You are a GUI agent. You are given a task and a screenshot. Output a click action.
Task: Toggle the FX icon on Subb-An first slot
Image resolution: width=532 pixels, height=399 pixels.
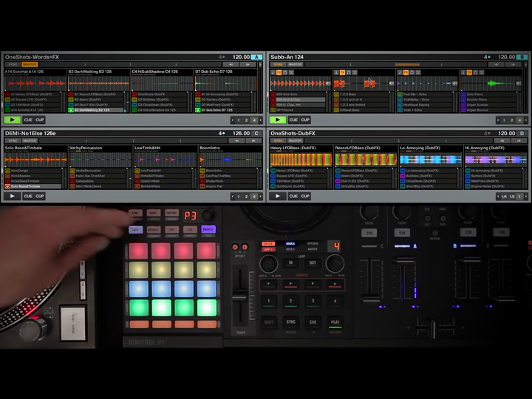point(279,73)
